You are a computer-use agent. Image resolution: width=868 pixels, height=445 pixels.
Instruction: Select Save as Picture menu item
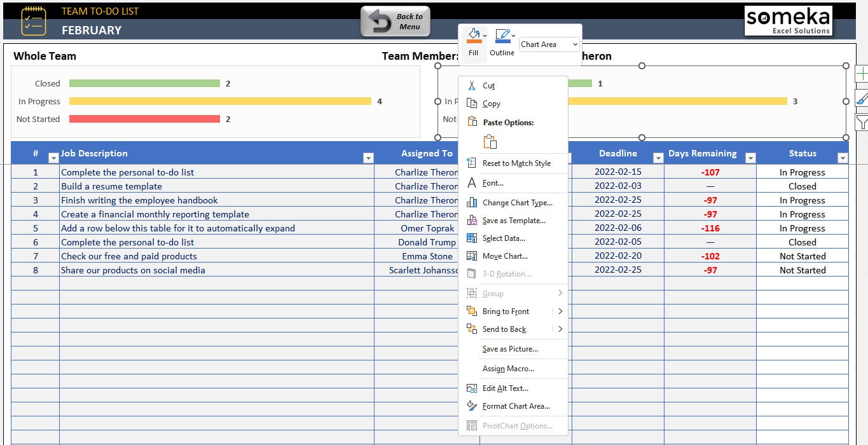pyautogui.click(x=510, y=348)
